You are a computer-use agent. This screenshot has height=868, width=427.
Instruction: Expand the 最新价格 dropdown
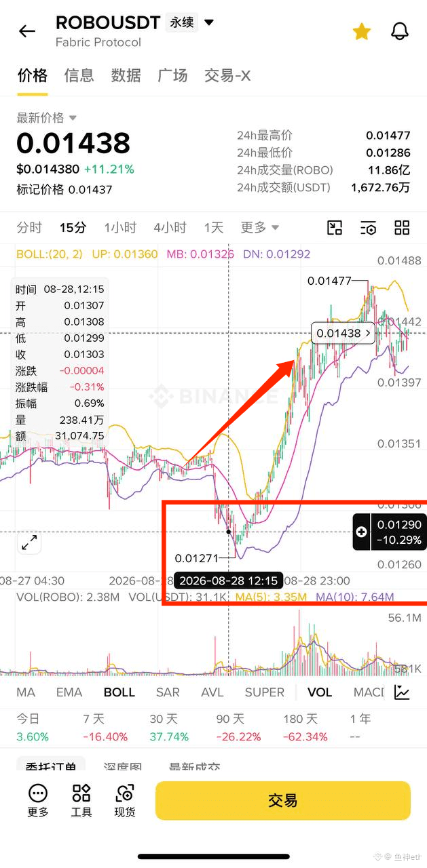[47, 118]
